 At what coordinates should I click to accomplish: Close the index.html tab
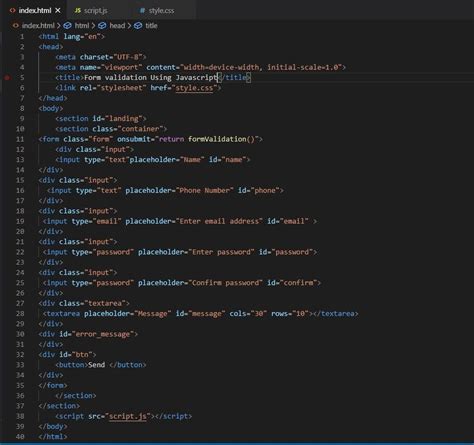coord(58,11)
